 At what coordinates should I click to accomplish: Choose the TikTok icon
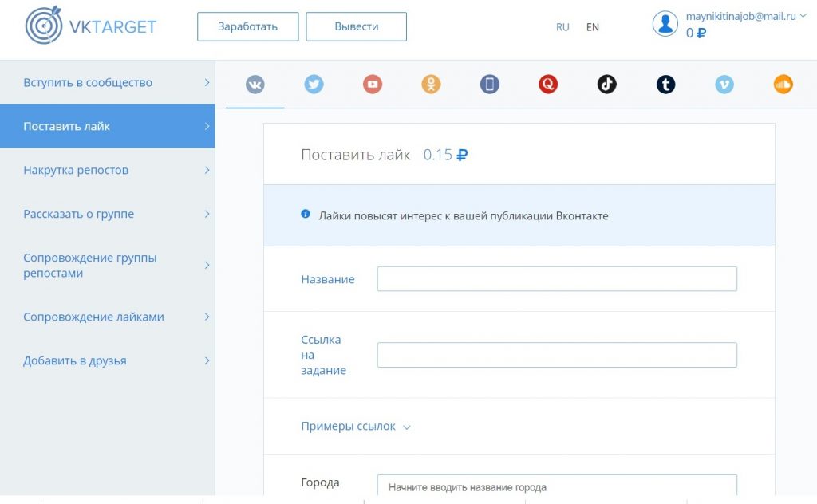click(x=607, y=85)
